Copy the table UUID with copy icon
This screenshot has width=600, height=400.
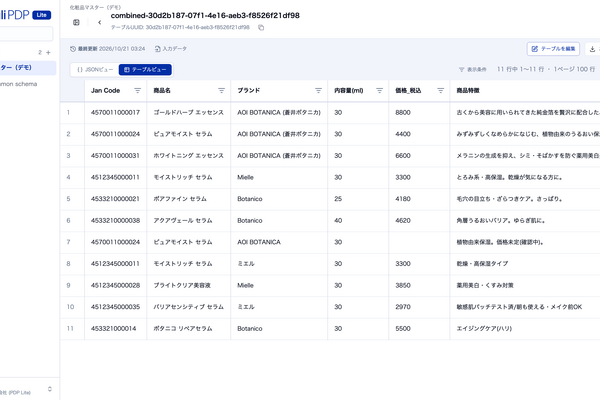click(x=261, y=28)
